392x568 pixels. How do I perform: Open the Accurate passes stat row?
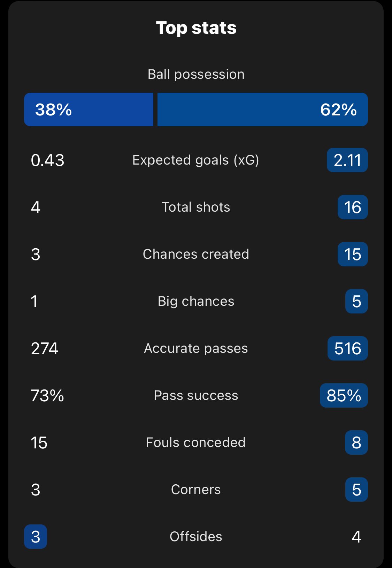coord(196,348)
